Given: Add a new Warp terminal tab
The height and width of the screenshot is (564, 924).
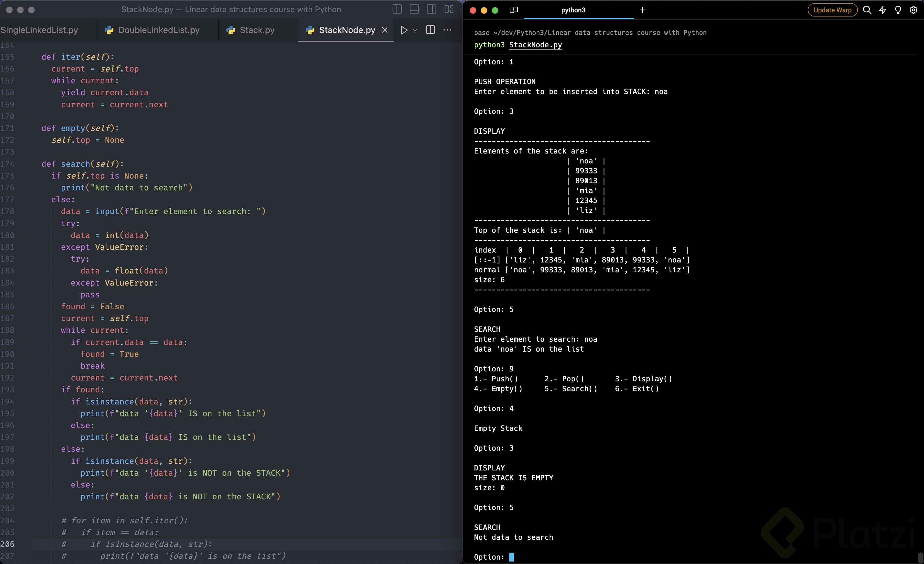Looking at the screenshot, I should click(642, 10).
